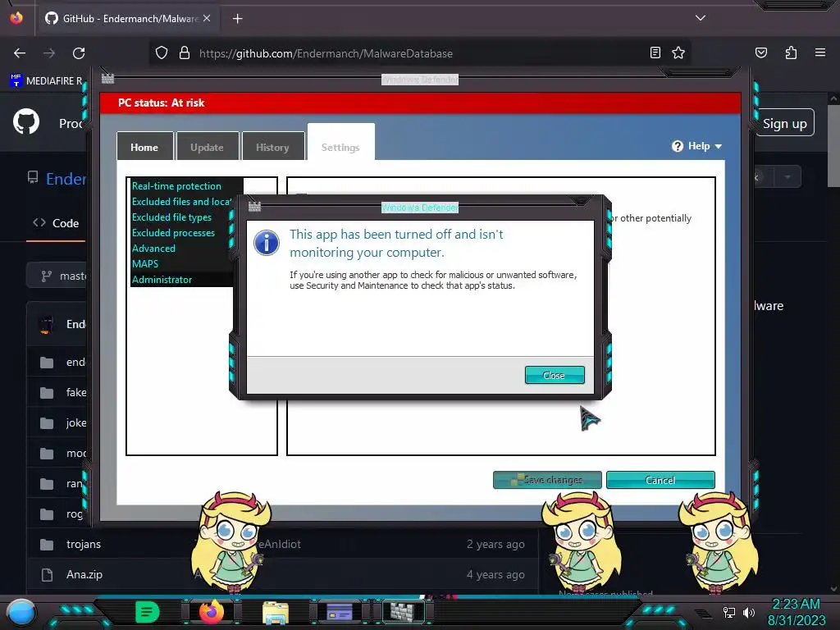This screenshot has width=840, height=630.
Task: Open the History tab in Defender
Action: pos(272,147)
